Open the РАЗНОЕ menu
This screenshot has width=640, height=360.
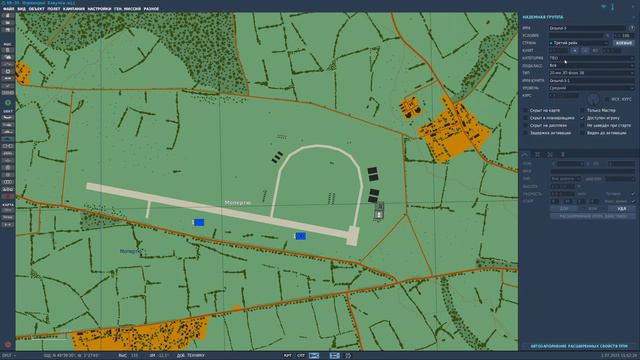tap(151, 9)
